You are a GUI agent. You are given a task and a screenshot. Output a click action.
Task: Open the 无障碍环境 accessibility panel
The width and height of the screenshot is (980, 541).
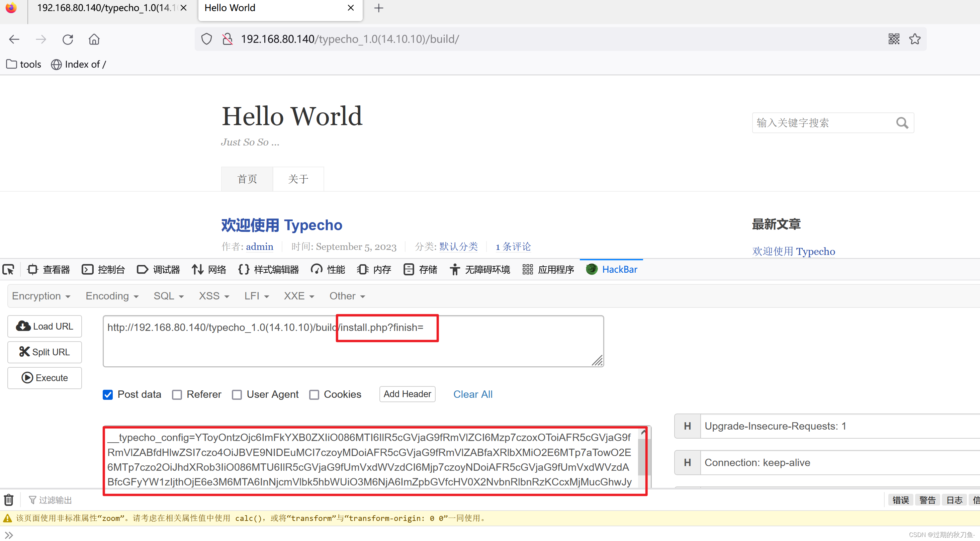pyautogui.click(x=480, y=270)
